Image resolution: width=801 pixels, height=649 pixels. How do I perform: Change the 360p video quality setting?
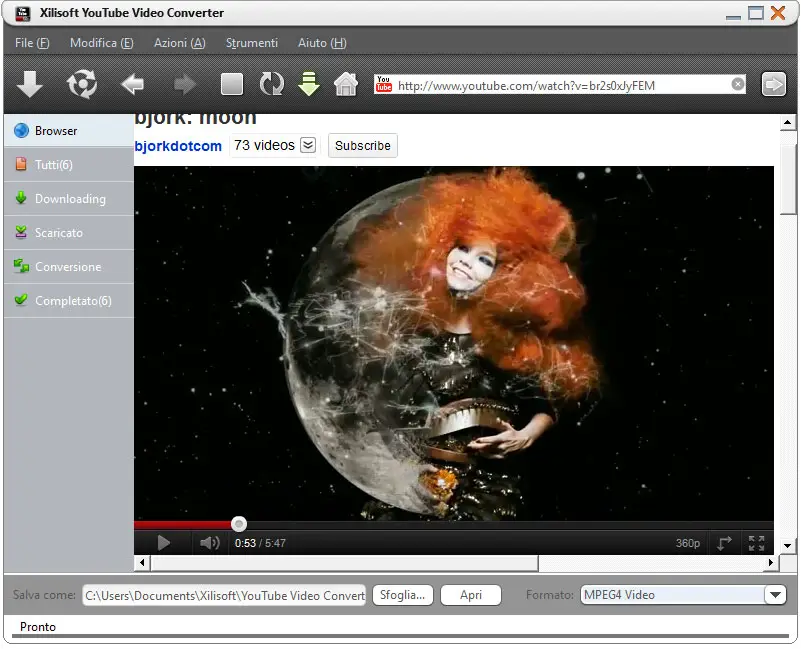tap(688, 543)
